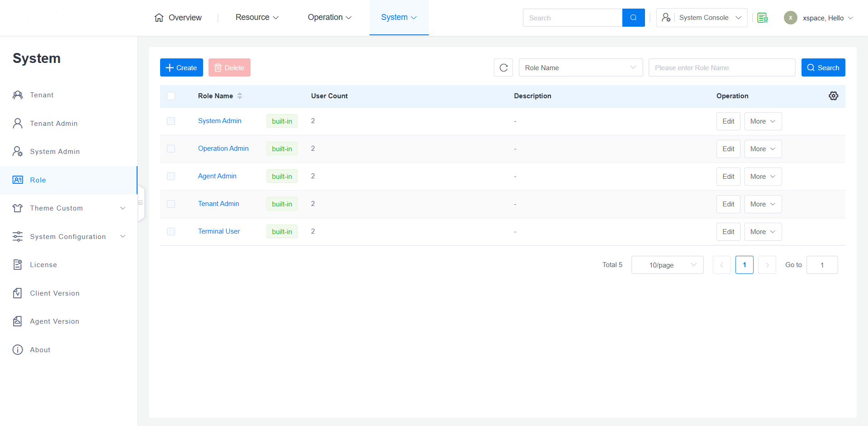Image resolution: width=868 pixels, height=426 pixels.
Task: Change the 10/page page size dropdown
Action: 667,265
